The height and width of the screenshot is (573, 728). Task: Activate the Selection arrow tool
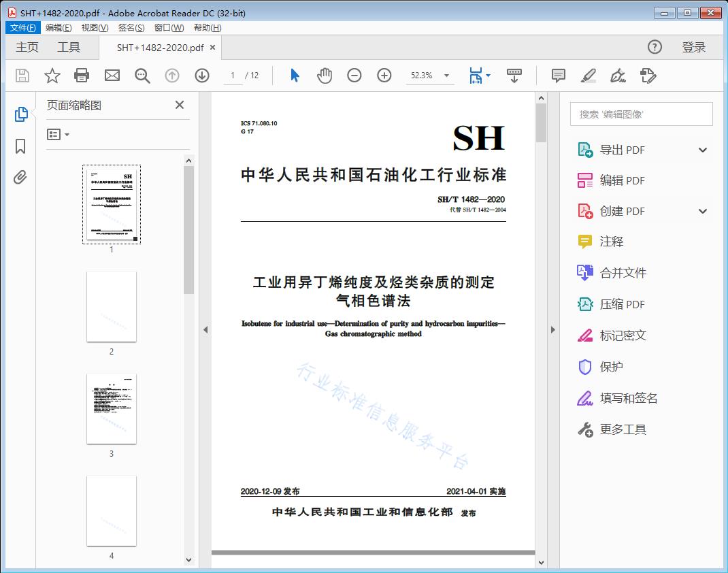click(x=295, y=76)
